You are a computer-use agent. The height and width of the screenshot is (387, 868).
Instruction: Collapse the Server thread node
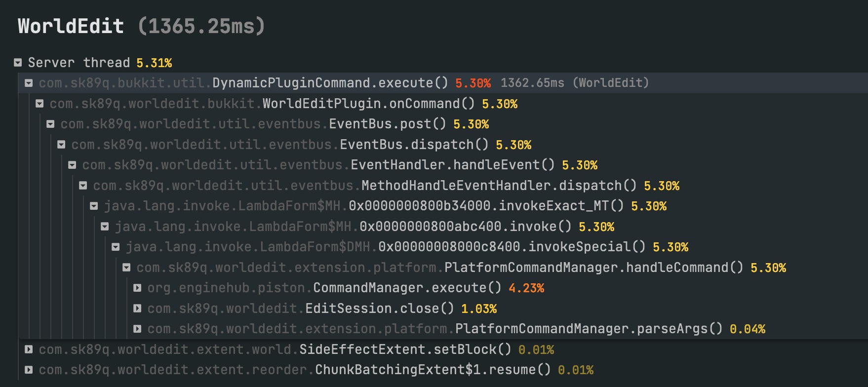pos(18,63)
